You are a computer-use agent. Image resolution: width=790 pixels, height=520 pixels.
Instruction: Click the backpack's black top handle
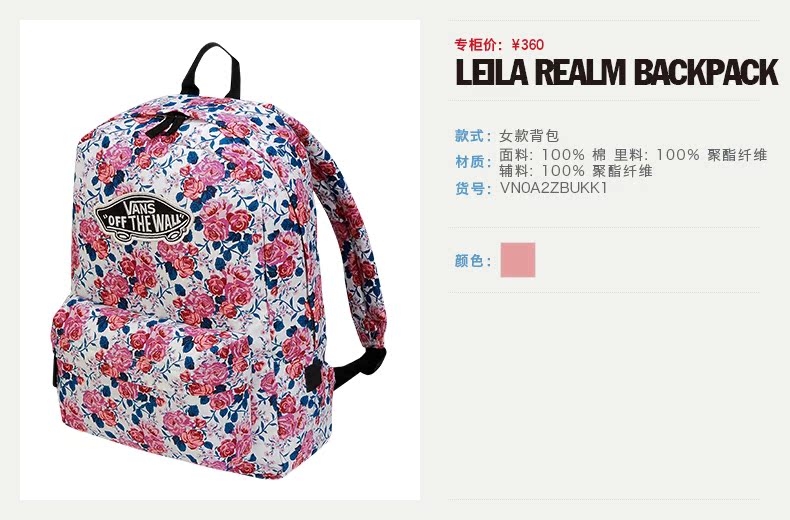pyautogui.click(x=210, y=69)
